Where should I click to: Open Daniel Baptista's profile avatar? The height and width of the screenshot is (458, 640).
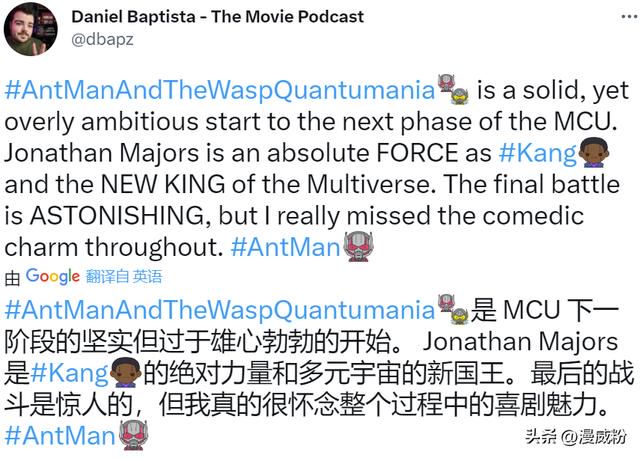pyautogui.click(x=31, y=29)
